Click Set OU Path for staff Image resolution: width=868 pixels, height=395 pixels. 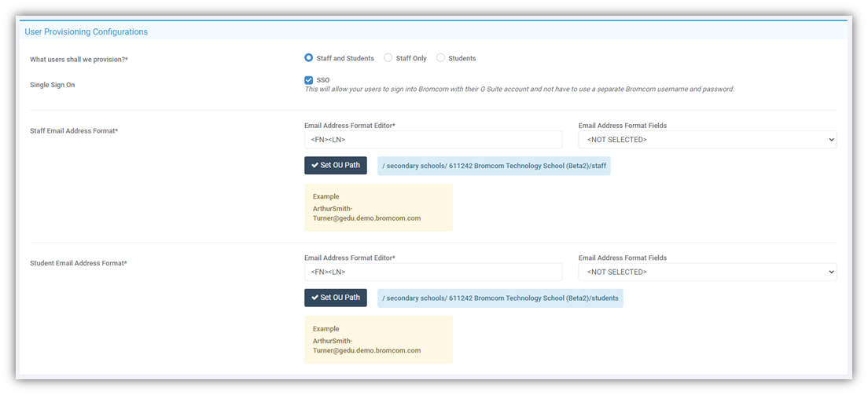(x=336, y=166)
